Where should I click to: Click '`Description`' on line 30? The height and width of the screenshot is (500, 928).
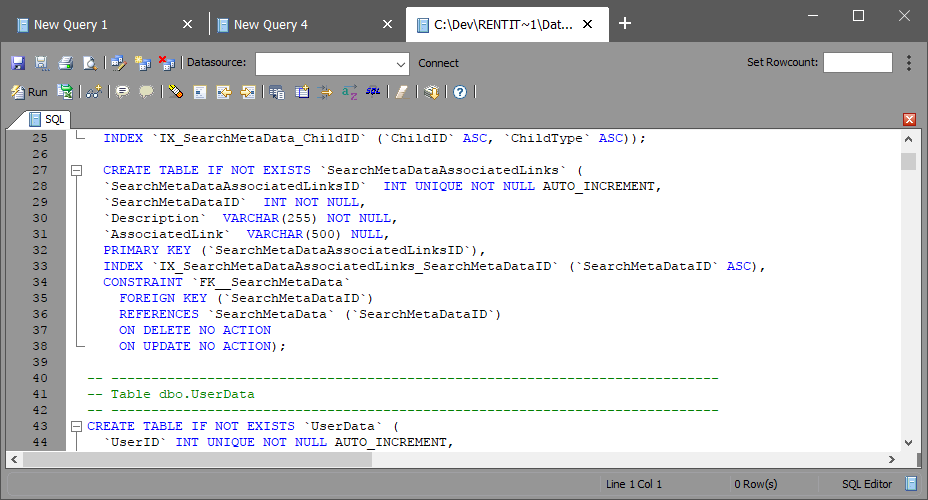[x=155, y=218]
